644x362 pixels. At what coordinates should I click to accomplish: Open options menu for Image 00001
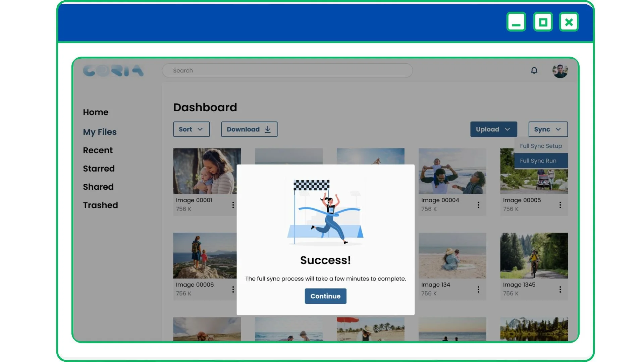pyautogui.click(x=233, y=205)
